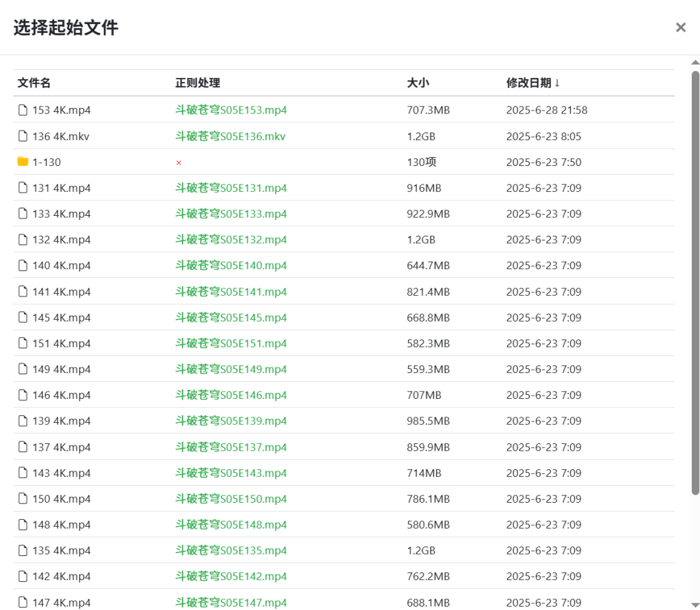Viewport: 700px width, 610px height.
Task: Click renamed text 斗破苍穹S05E137.mp4
Action: click(x=231, y=447)
